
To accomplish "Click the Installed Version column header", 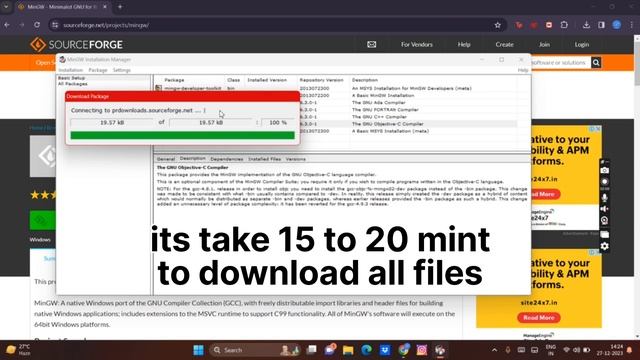I will tap(267, 80).
